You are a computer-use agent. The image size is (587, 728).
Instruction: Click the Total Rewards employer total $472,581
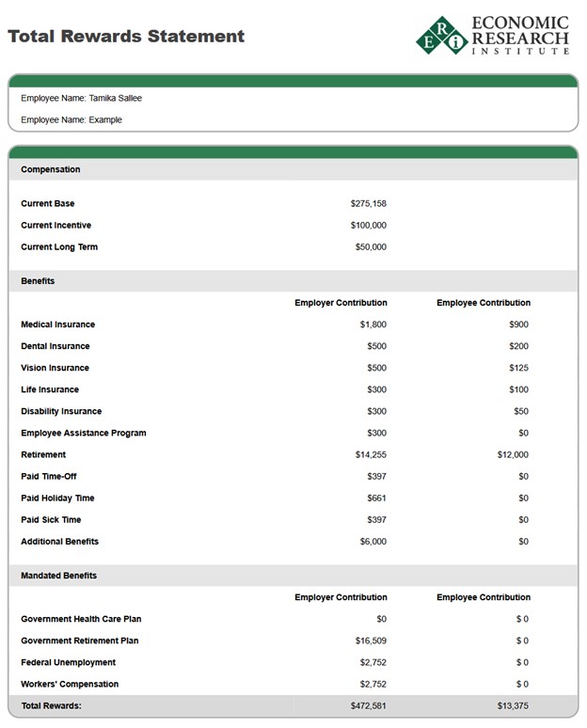[x=366, y=705]
